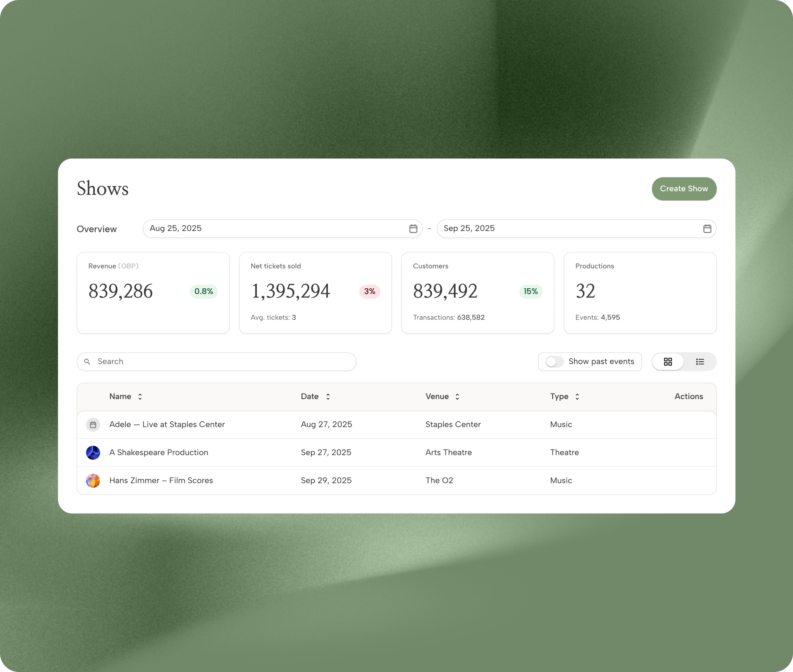Click the Adele show calendar icon

pos(93,425)
